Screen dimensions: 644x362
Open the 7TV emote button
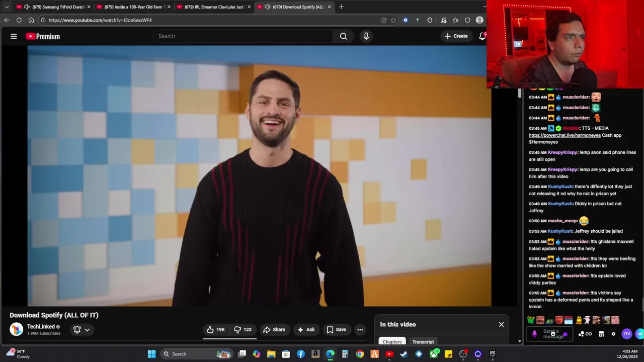[x=626, y=334]
